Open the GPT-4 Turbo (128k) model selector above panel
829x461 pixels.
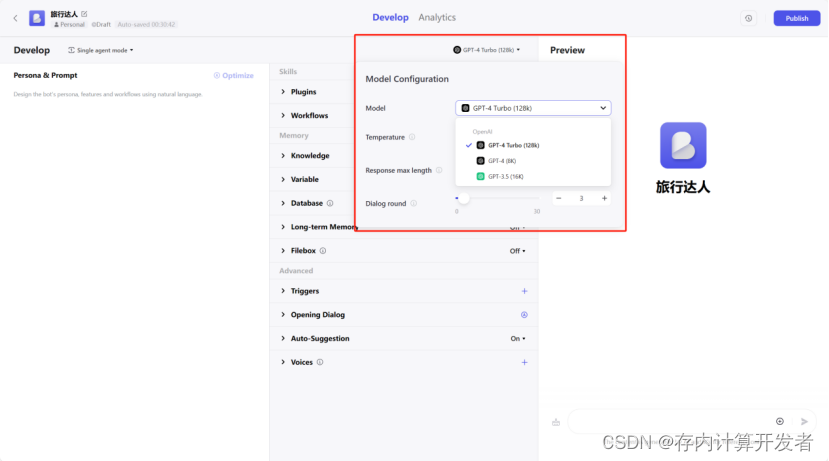(486, 50)
